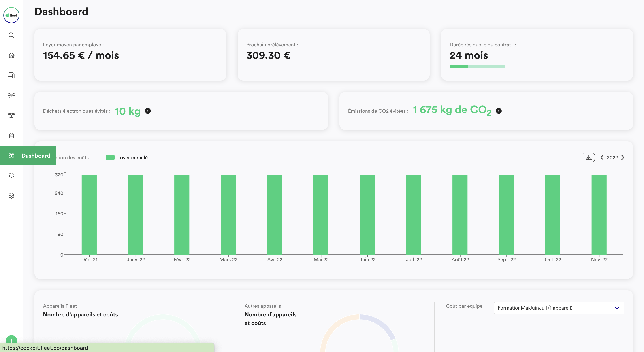Open the clipboard orders icon in sidebar
Image resolution: width=644 pixels, height=352 pixels.
11,135
